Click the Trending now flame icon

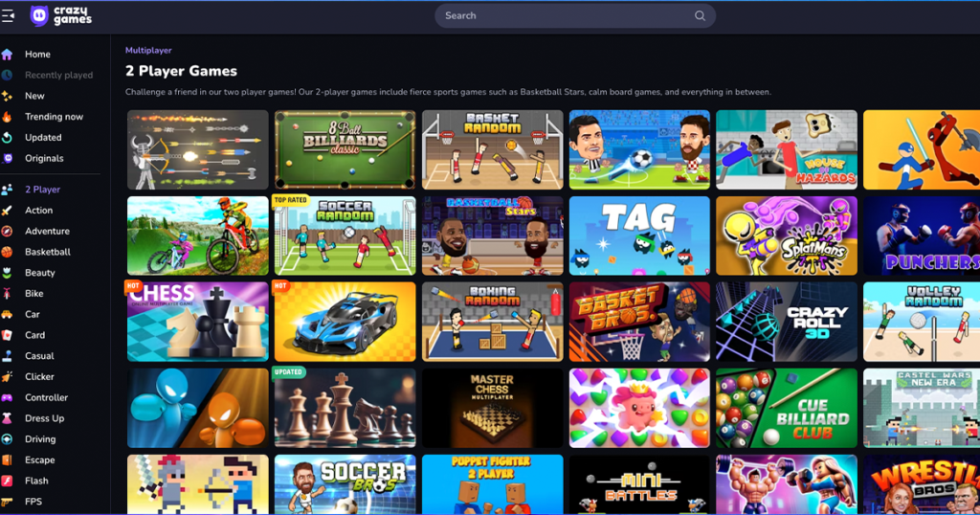pyautogui.click(x=7, y=117)
